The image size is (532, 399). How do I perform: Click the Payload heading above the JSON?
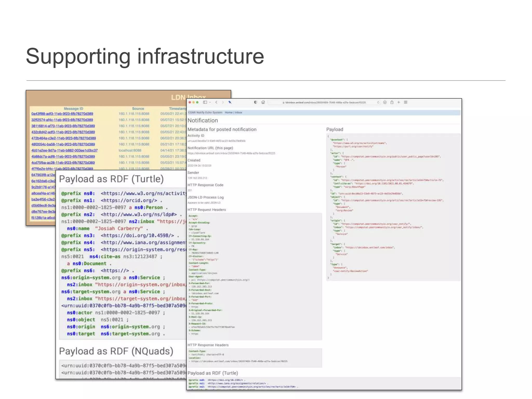tap(335, 129)
